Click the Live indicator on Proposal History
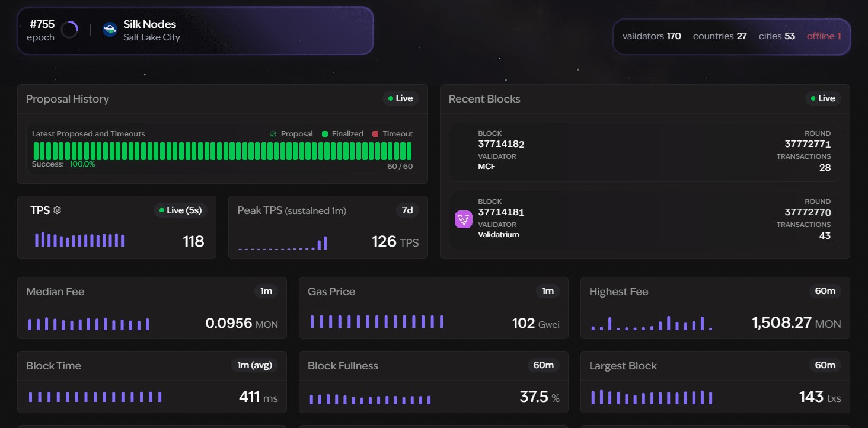The width and height of the screenshot is (868, 428). pos(401,98)
